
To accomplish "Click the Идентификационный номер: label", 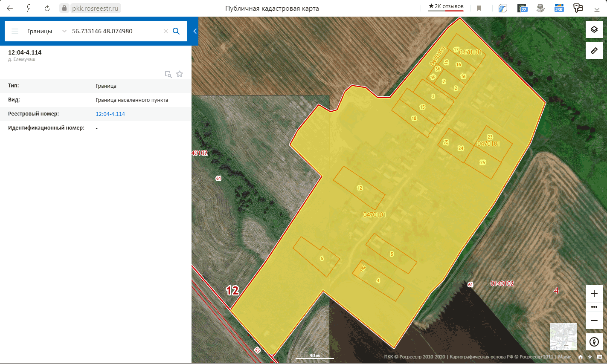I will 46,128.
